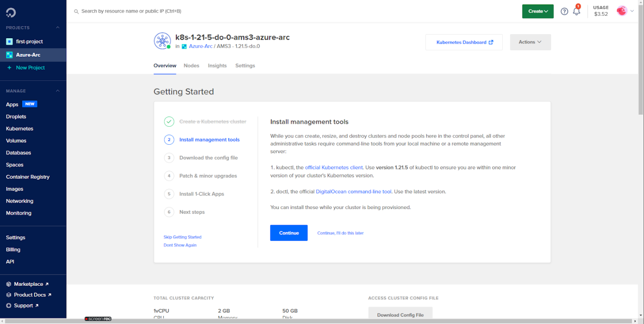644x324 pixels.
Task: Click Dont Show Again link
Action: coord(180,245)
